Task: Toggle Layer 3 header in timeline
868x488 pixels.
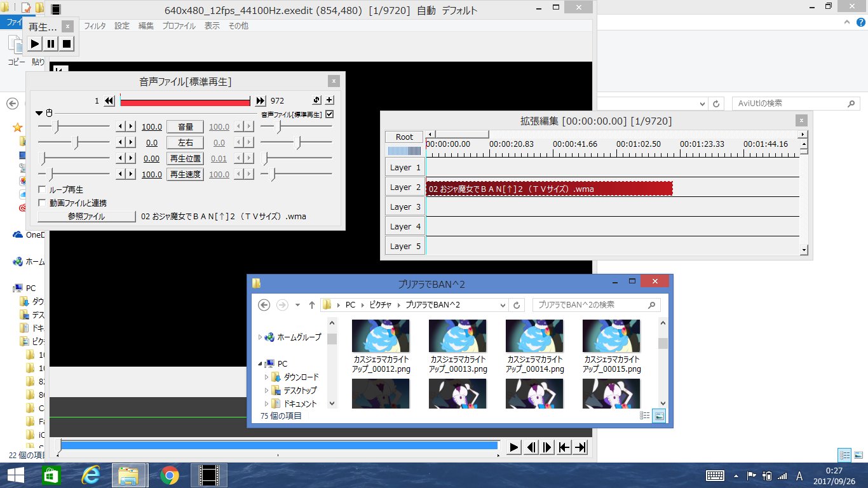Action: point(405,207)
